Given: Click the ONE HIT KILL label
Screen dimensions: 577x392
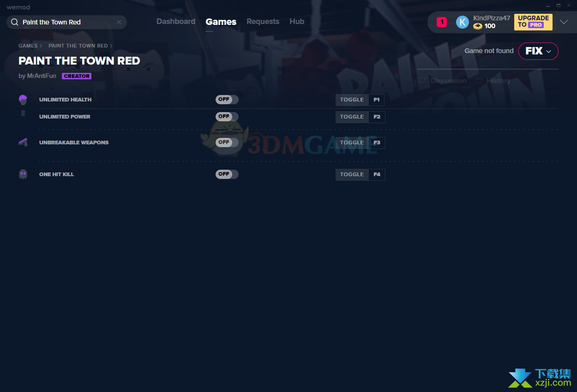Looking at the screenshot, I should point(56,174).
